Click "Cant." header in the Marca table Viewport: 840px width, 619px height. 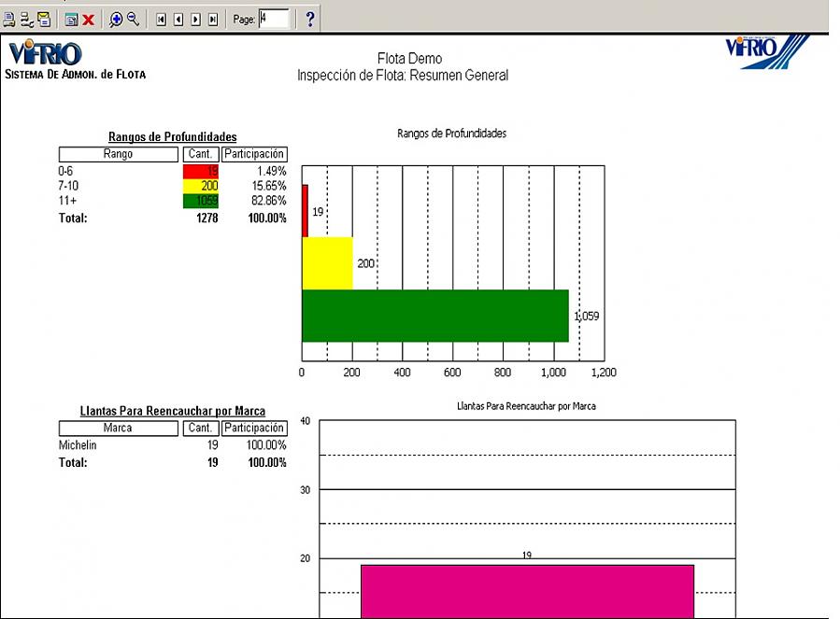[x=201, y=429]
